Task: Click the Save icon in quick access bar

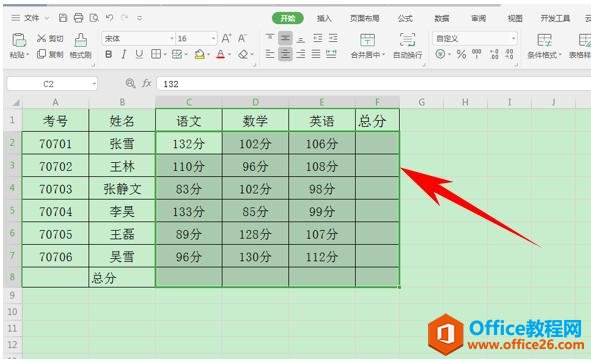Action: tap(63, 18)
